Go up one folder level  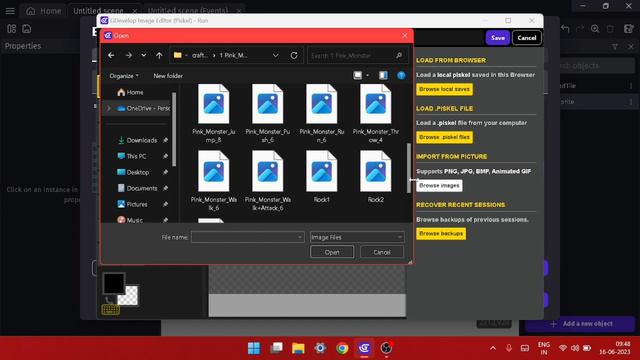coord(159,55)
